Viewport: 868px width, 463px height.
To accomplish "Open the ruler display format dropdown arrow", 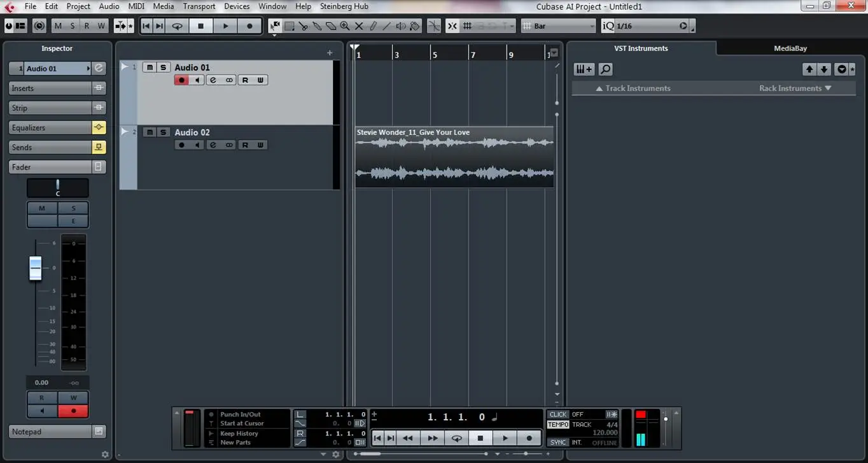I will click(x=554, y=53).
